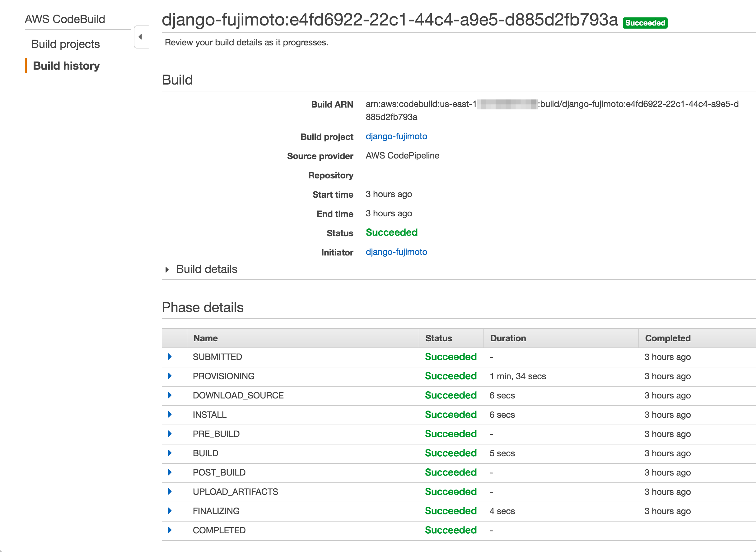Expand the BUILD phase details
The image size is (756, 552).
pyautogui.click(x=170, y=453)
